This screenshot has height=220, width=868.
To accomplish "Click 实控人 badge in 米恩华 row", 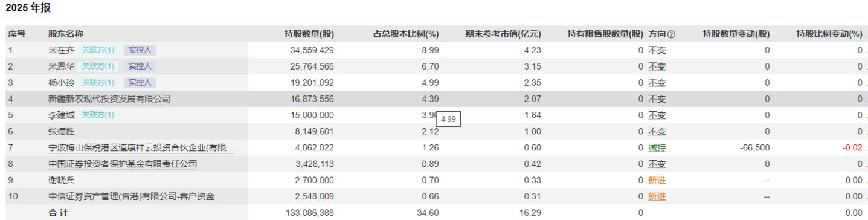I will 140,66.
